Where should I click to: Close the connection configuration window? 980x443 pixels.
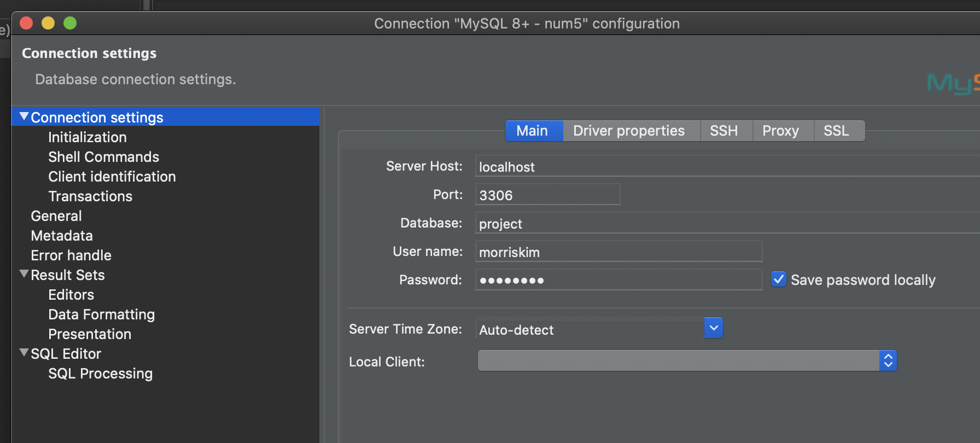[x=26, y=23]
